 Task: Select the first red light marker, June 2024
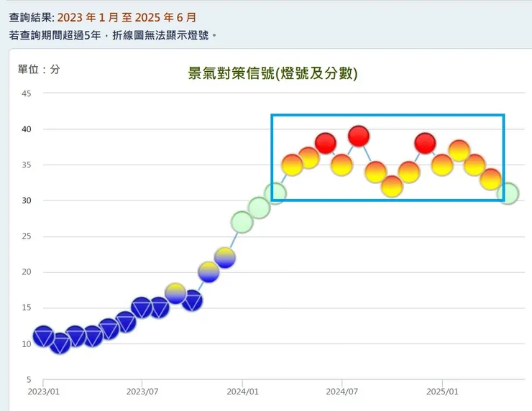tap(326, 143)
